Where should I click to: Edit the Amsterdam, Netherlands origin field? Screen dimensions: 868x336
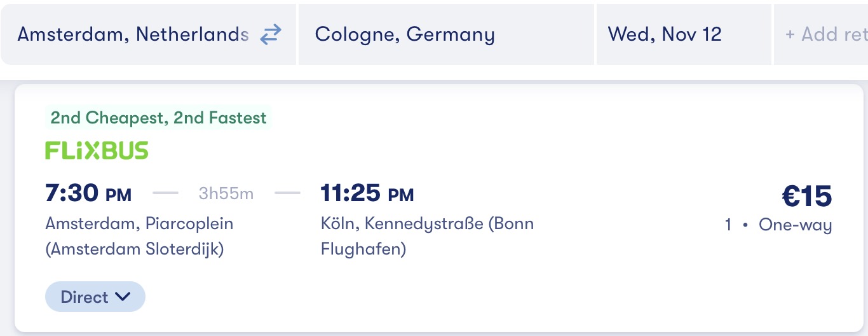pos(132,34)
